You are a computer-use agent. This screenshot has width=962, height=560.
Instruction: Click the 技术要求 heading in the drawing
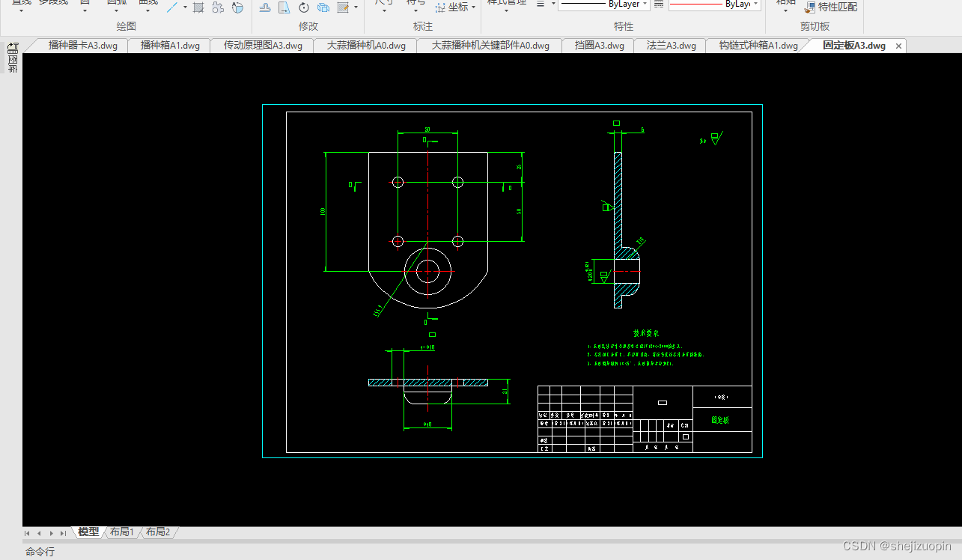point(646,333)
